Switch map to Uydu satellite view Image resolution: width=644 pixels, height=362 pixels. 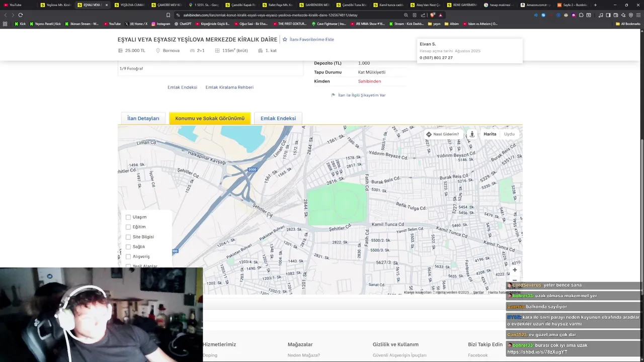click(509, 134)
